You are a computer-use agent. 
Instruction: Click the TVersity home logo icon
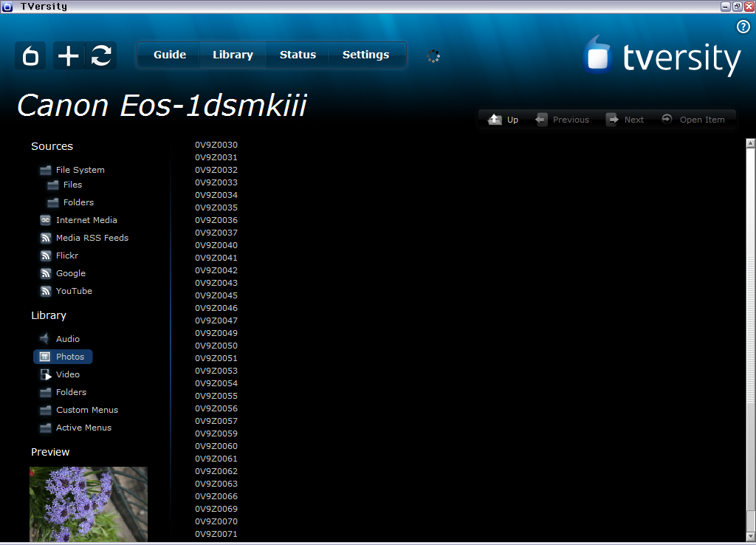[x=30, y=55]
